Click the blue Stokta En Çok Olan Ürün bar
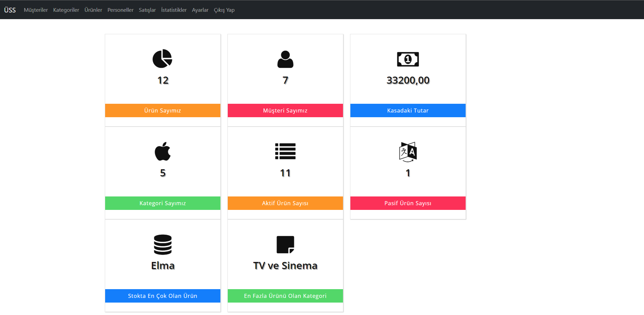The height and width of the screenshot is (315, 644). click(x=163, y=296)
